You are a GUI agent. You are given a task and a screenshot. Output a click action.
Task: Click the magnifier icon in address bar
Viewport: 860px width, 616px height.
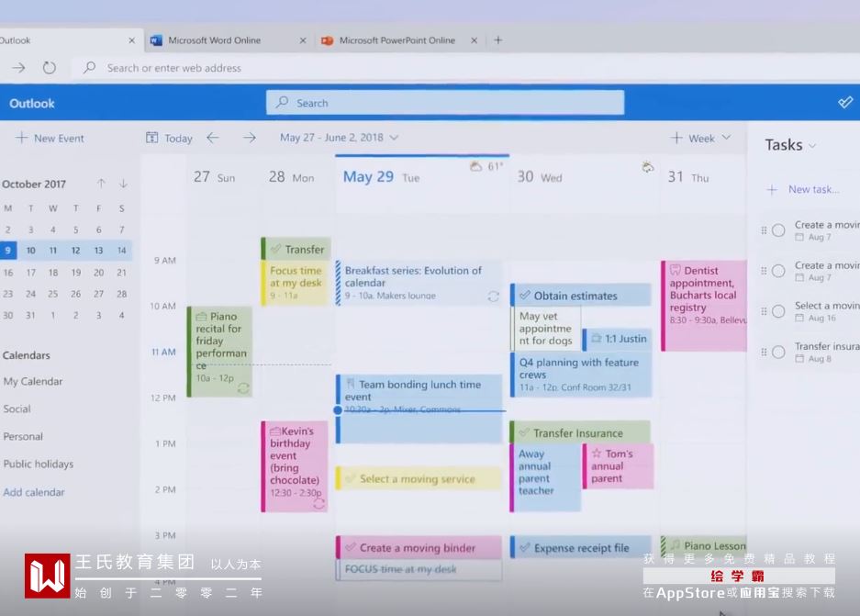point(89,67)
